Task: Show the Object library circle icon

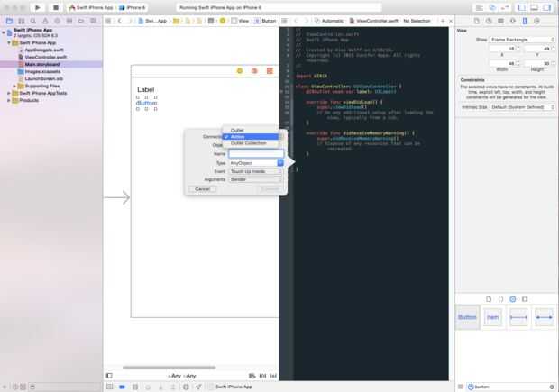Action: tap(513, 299)
